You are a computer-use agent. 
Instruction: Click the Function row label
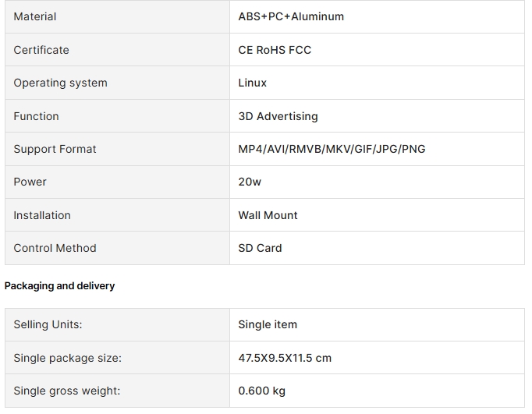(37, 116)
